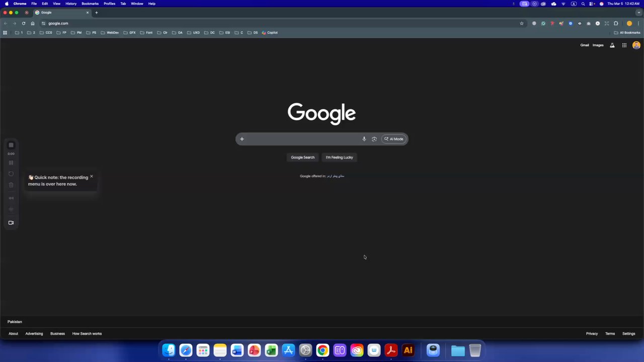The width and height of the screenshot is (644, 362).
Task: Open Spotlight search in menu bar
Action: [x=583, y=4]
